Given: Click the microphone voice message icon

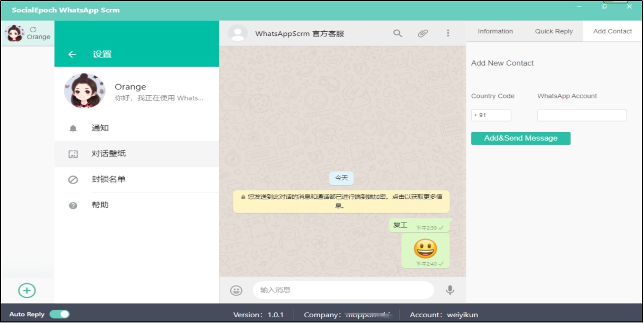Looking at the screenshot, I should [450, 290].
